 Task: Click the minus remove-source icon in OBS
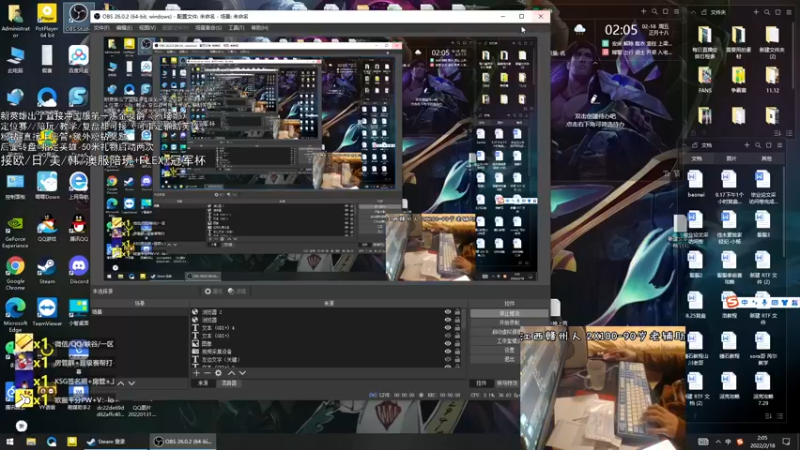point(207,373)
